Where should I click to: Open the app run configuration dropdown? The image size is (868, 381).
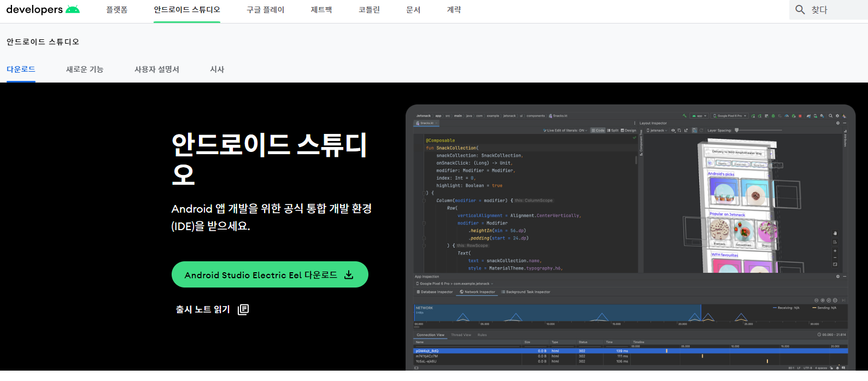point(699,116)
